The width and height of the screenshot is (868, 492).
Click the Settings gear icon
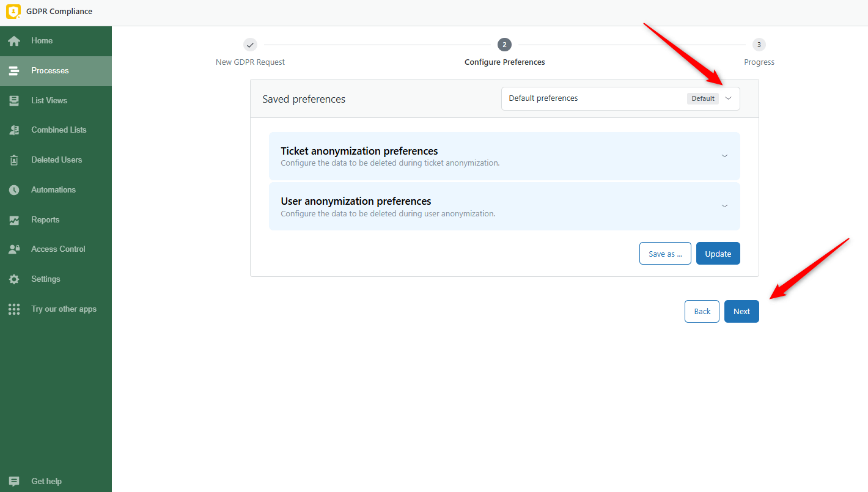[x=14, y=279]
